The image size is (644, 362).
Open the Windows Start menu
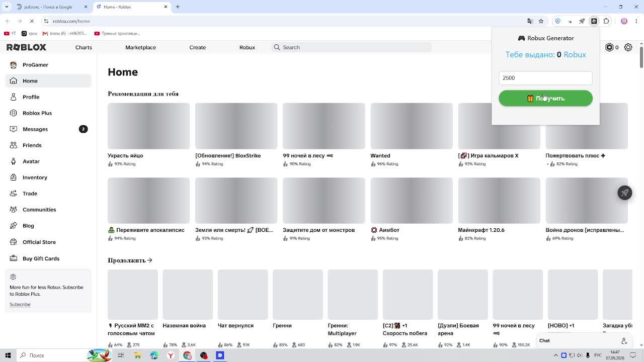tap(8, 355)
